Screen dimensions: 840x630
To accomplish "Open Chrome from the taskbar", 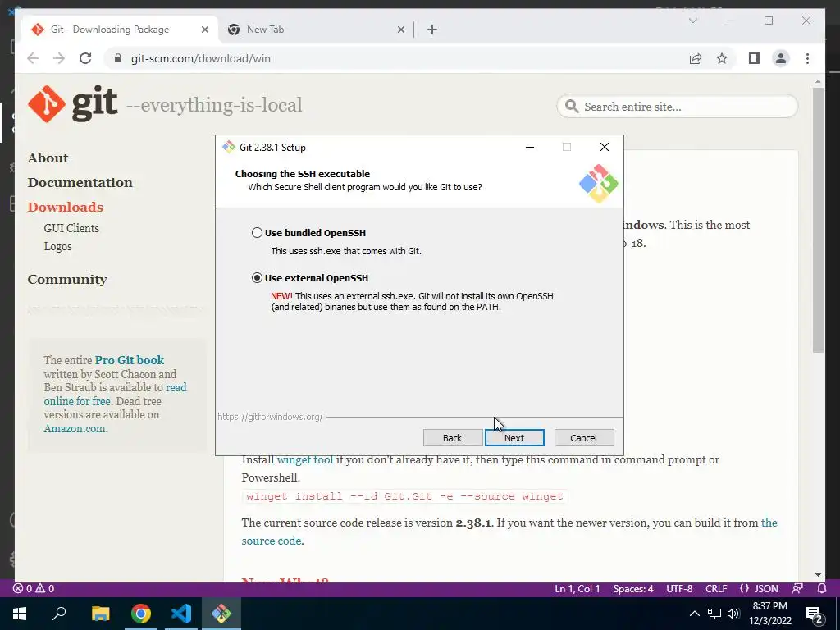I will 141,614.
